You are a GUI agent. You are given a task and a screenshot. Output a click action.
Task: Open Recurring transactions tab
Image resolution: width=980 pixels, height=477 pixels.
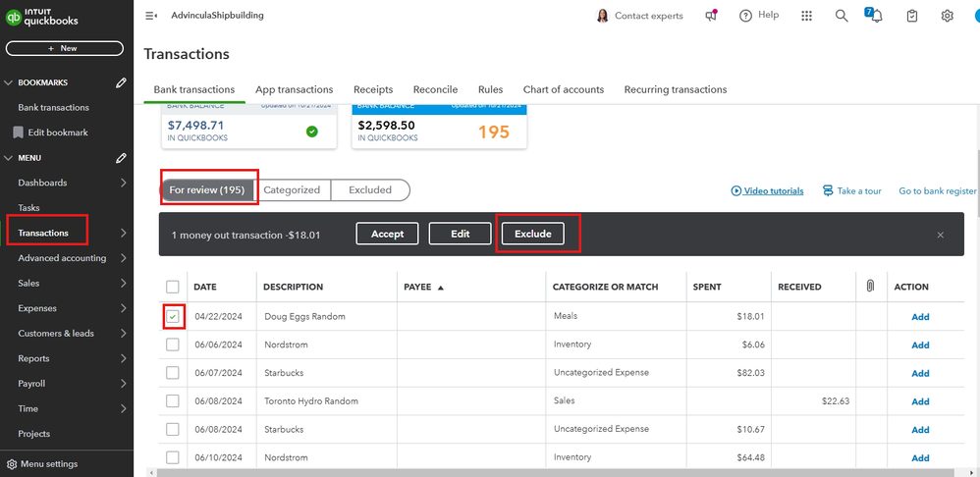(x=676, y=89)
